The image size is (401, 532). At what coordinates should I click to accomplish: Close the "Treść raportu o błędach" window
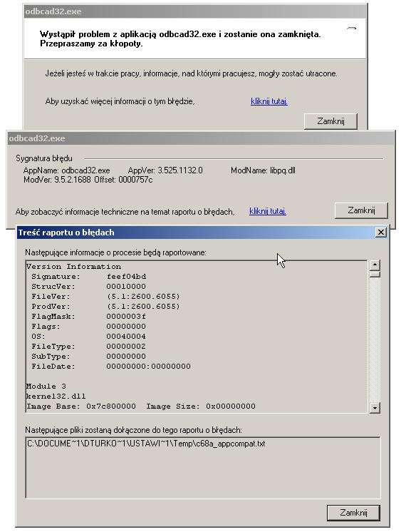point(381,232)
